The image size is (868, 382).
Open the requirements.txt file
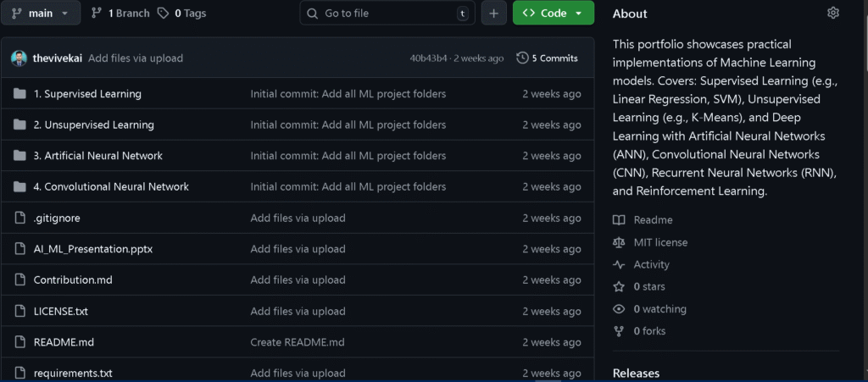point(73,373)
